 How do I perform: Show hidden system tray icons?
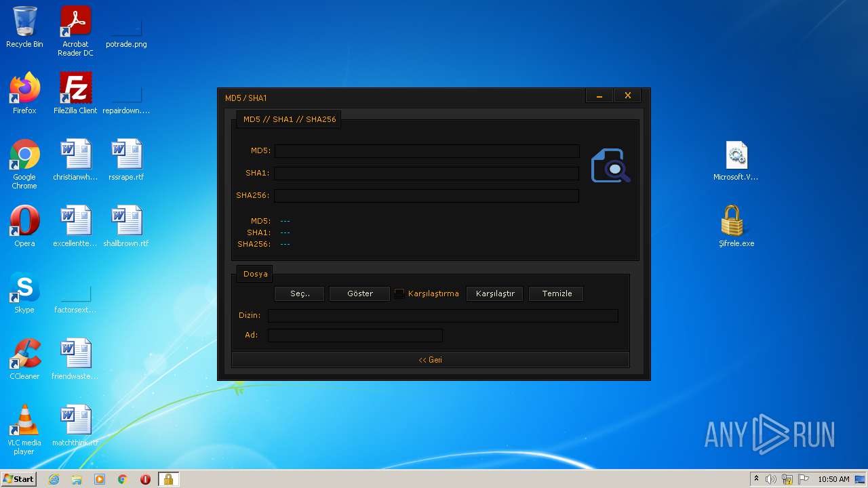(756, 479)
